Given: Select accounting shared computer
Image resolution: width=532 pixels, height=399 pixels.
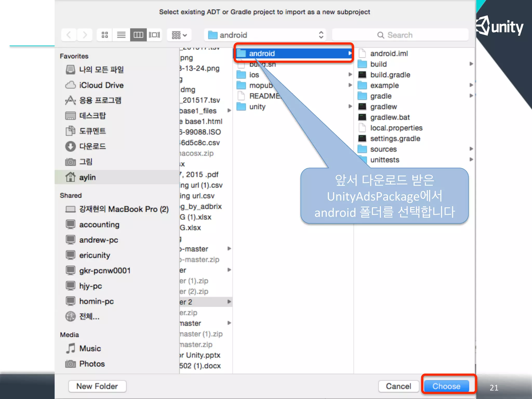Looking at the screenshot, I should pyautogui.click(x=92, y=224).
